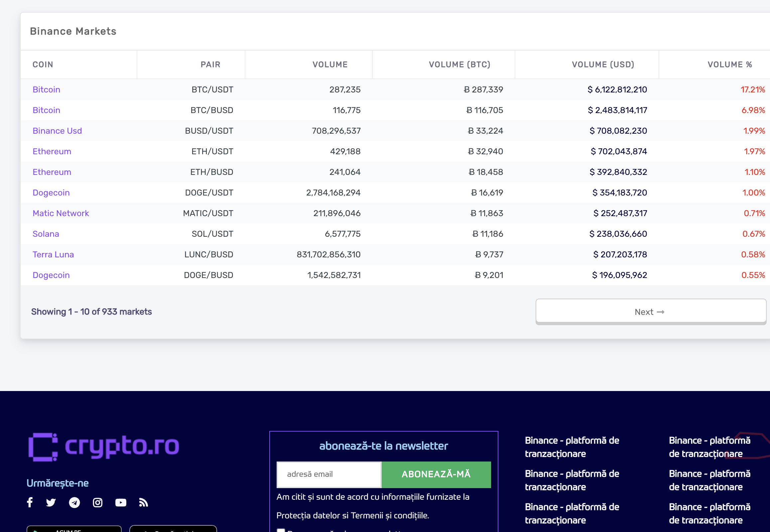Open the Termenii și condițiile link

(389, 515)
